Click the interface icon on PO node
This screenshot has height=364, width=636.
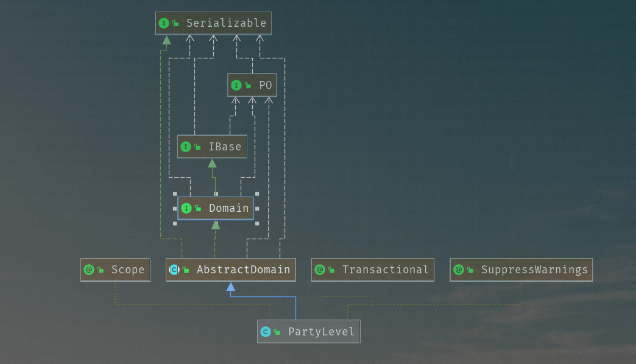(x=236, y=85)
